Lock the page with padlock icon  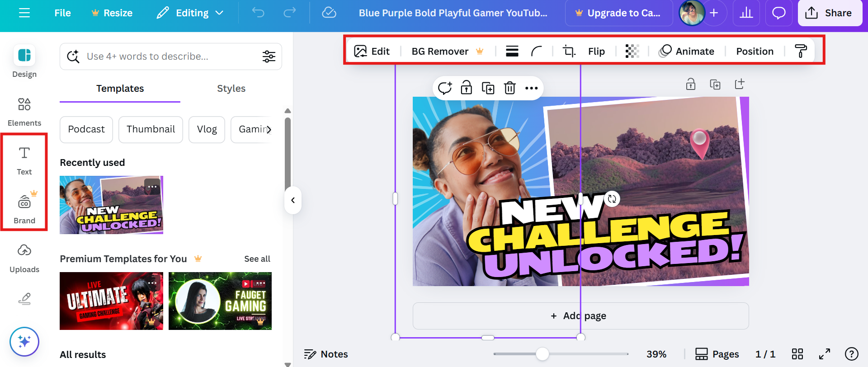[x=691, y=84]
